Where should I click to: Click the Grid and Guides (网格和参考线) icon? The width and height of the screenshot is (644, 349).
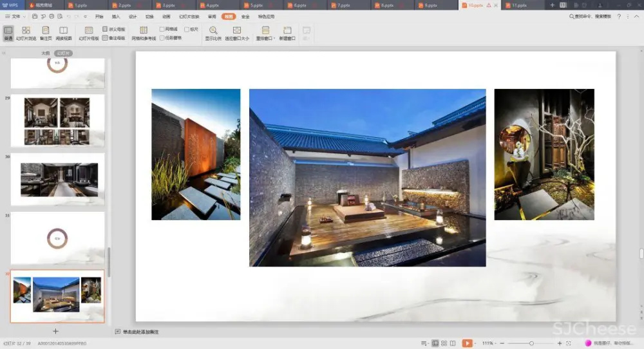[144, 33]
